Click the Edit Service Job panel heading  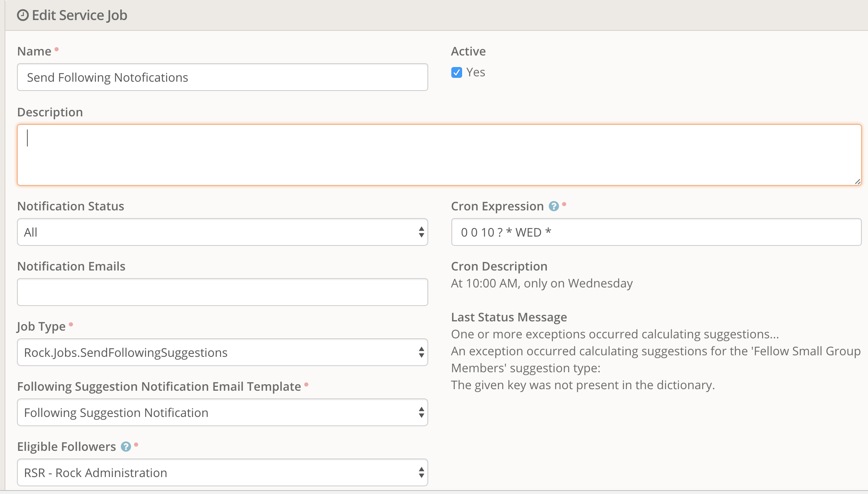pyautogui.click(x=79, y=15)
